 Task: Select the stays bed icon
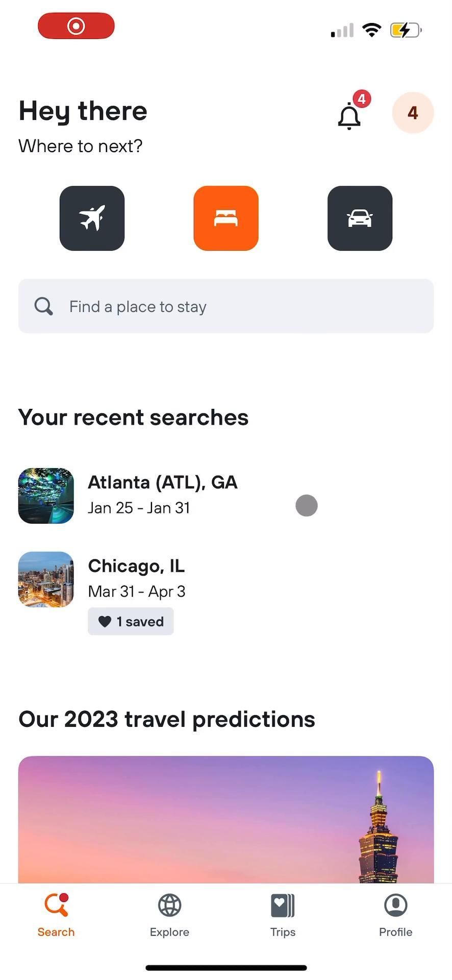pos(226,218)
